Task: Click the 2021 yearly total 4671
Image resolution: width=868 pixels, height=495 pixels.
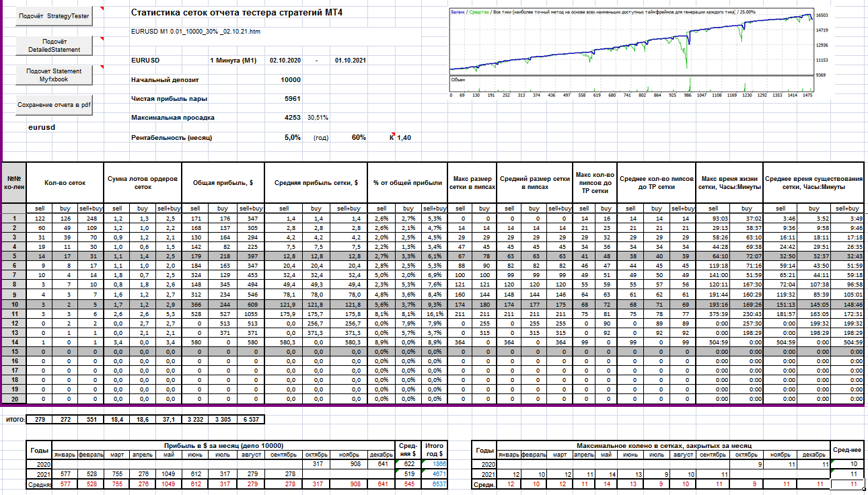Action: coord(434,474)
